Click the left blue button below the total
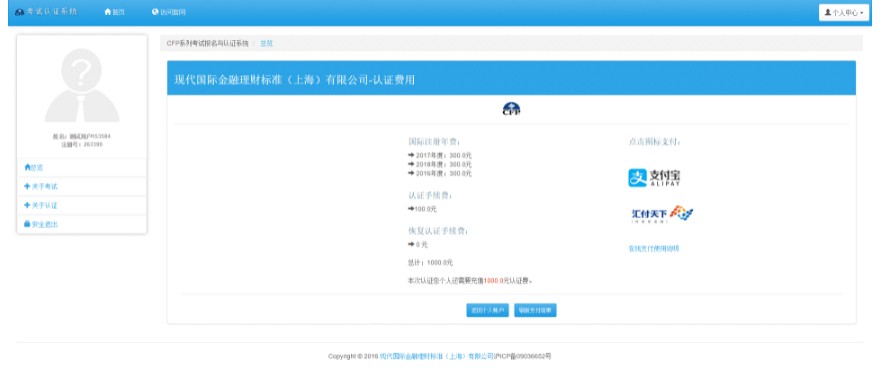882x388 pixels. click(x=488, y=310)
